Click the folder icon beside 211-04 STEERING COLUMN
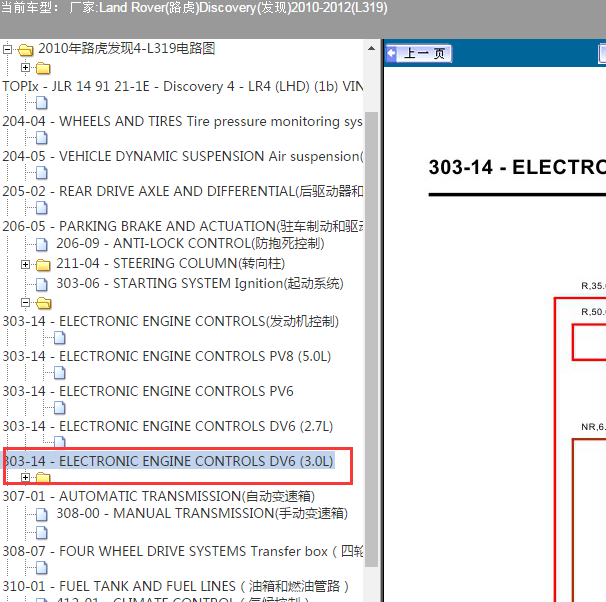Image resolution: width=606 pixels, height=602 pixels. tap(43, 265)
